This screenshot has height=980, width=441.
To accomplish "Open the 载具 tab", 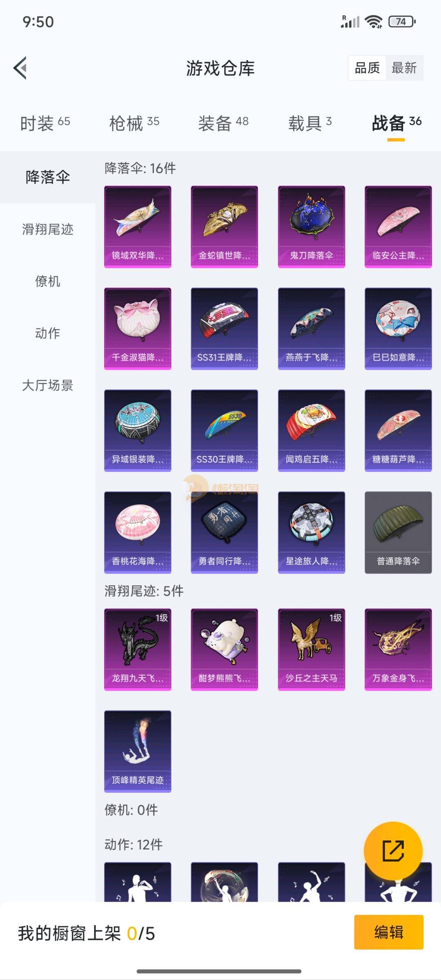I will tap(310, 123).
